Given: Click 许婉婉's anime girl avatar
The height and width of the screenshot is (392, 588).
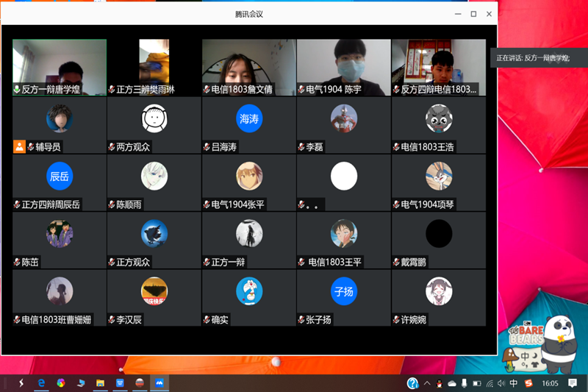Looking at the screenshot, I should coord(439,291).
